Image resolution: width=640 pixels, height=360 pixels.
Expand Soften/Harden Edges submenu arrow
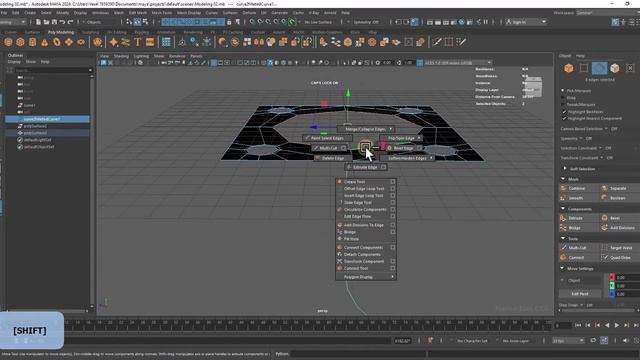[x=431, y=158]
